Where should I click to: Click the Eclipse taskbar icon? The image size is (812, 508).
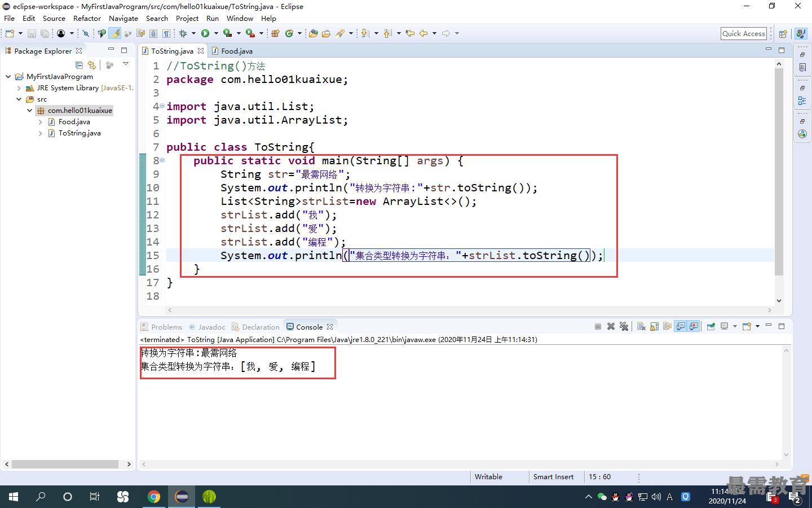[x=182, y=497]
